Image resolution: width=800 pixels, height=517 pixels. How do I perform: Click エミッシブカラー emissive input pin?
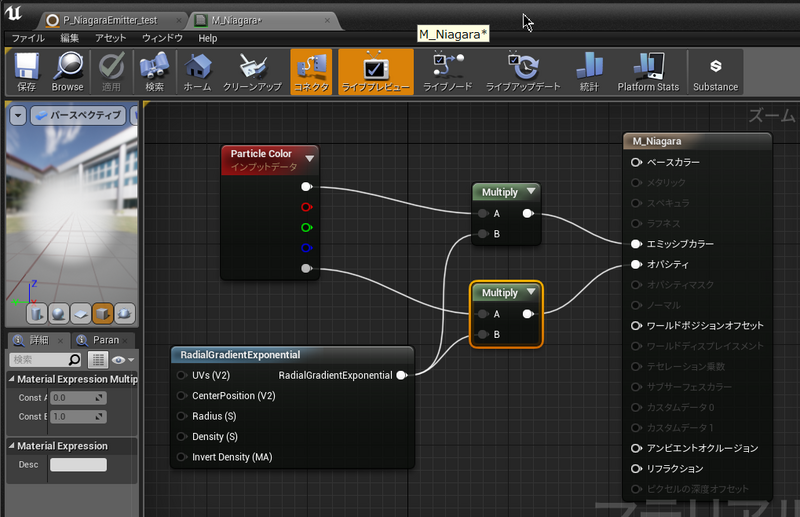(636, 244)
